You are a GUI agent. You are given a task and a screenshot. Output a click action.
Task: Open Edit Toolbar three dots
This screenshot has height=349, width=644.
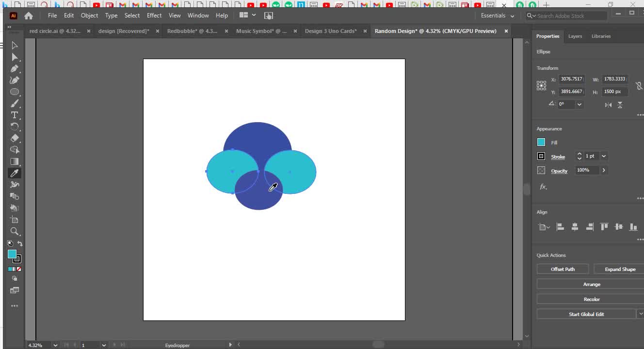pos(15,306)
